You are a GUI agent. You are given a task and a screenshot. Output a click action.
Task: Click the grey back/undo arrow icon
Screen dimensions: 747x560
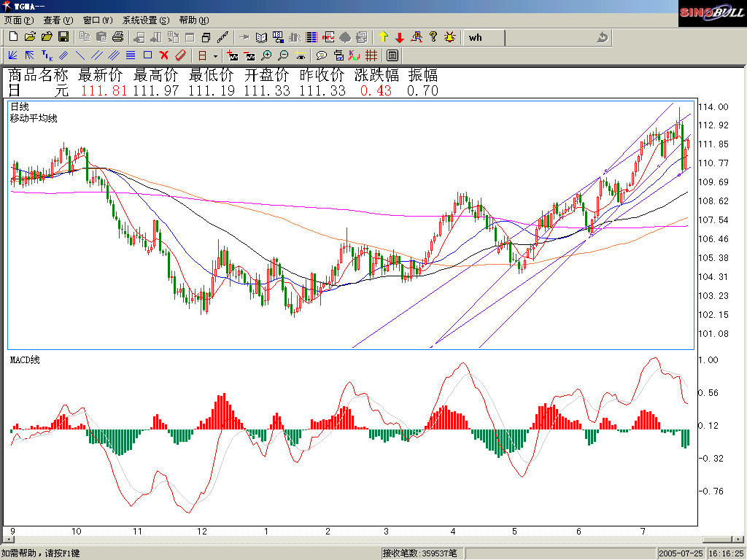[602, 37]
